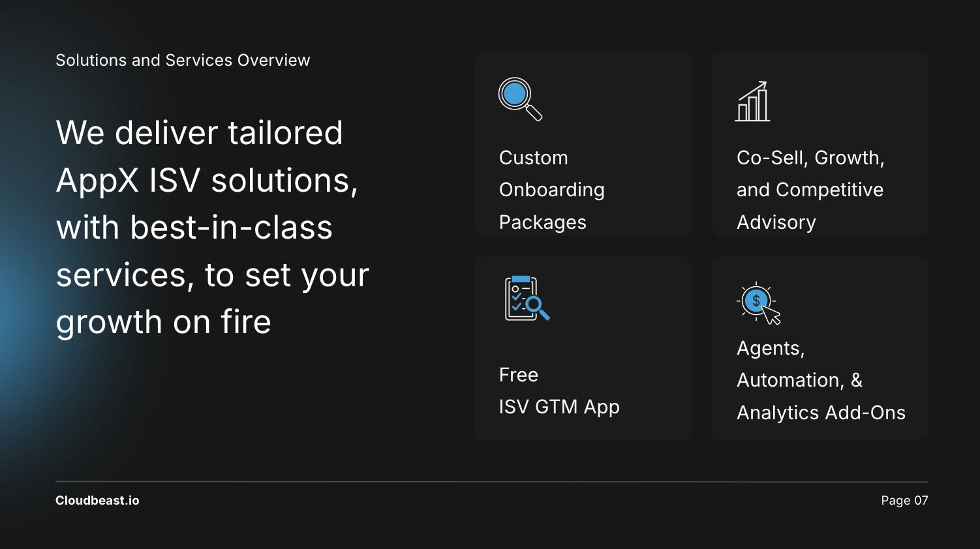The width and height of the screenshot is (980, 549).
Task: Click Solutions and Services Overview heading
Action: [x=183, y=60]
